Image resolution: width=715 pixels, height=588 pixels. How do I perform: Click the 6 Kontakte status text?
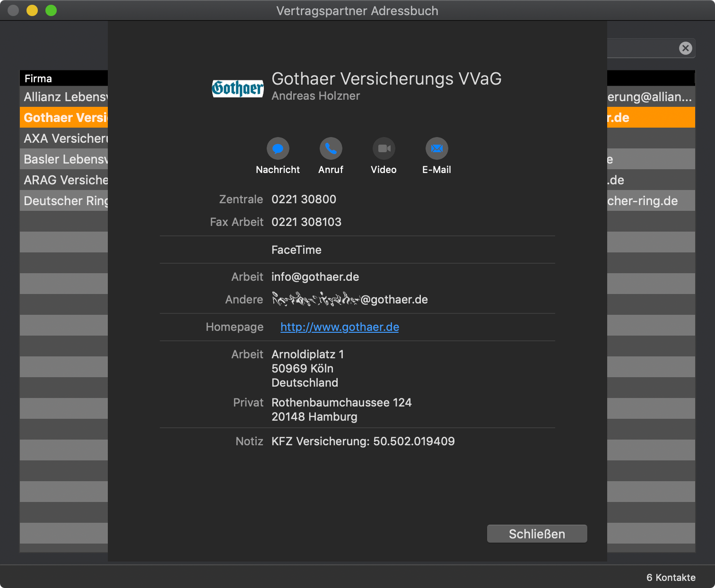671,578
